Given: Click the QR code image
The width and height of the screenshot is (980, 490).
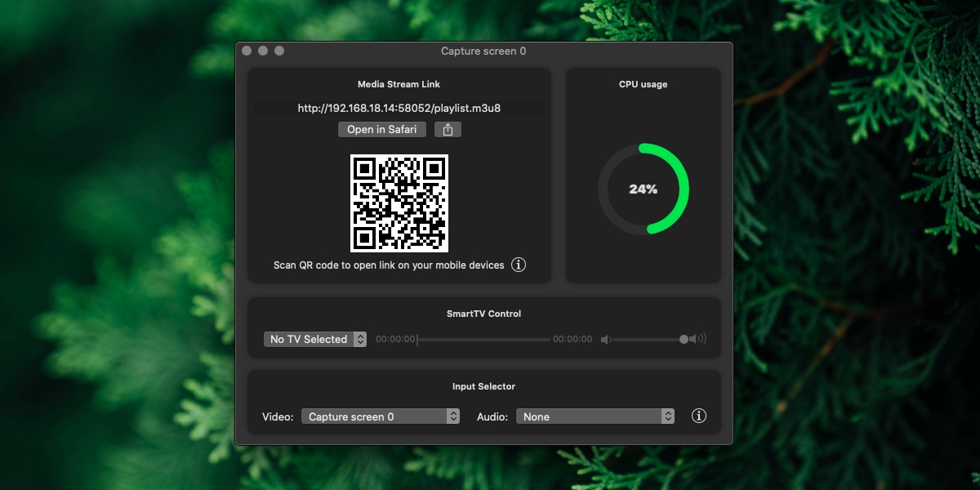Looking at the screenshot, I should [399, 203].
